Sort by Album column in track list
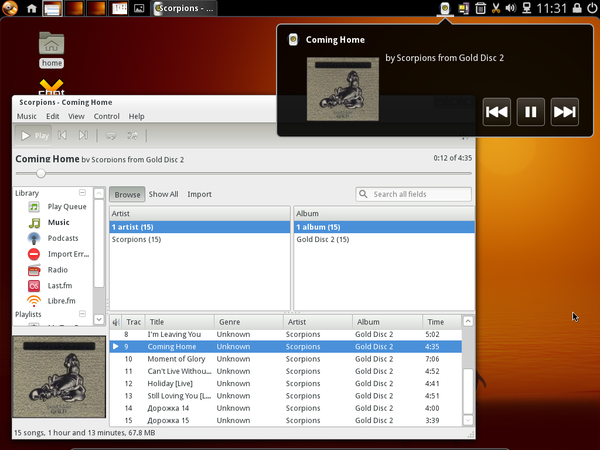Image resolution: width=600 pixels, height=450 pixels. (388, 322)
